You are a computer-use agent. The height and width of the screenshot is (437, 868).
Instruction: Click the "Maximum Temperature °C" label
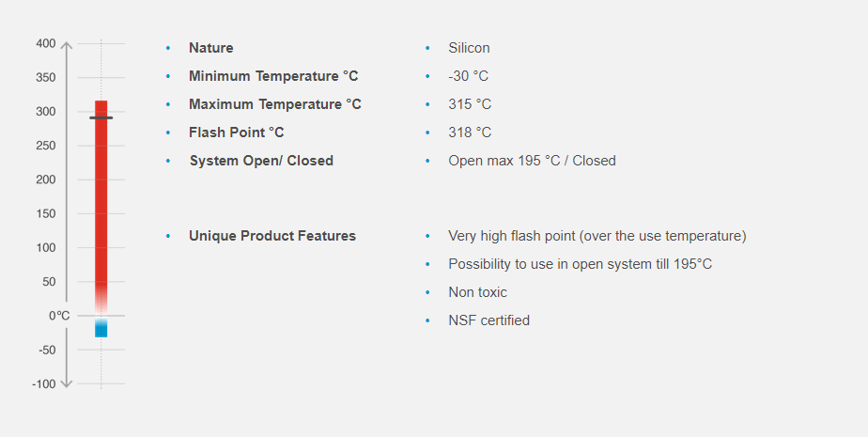pyautogui.click(x=274, y=104)
